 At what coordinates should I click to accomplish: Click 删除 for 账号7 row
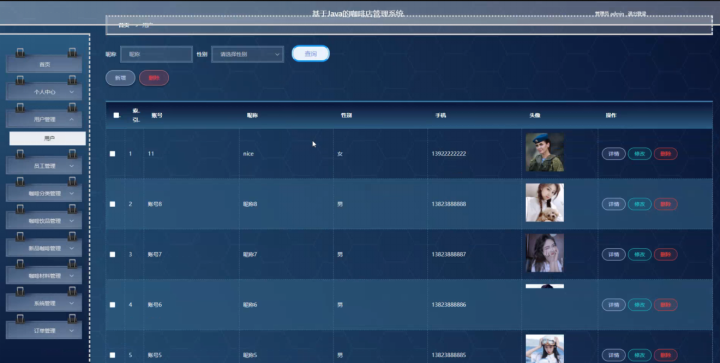(x=665, y=254)
